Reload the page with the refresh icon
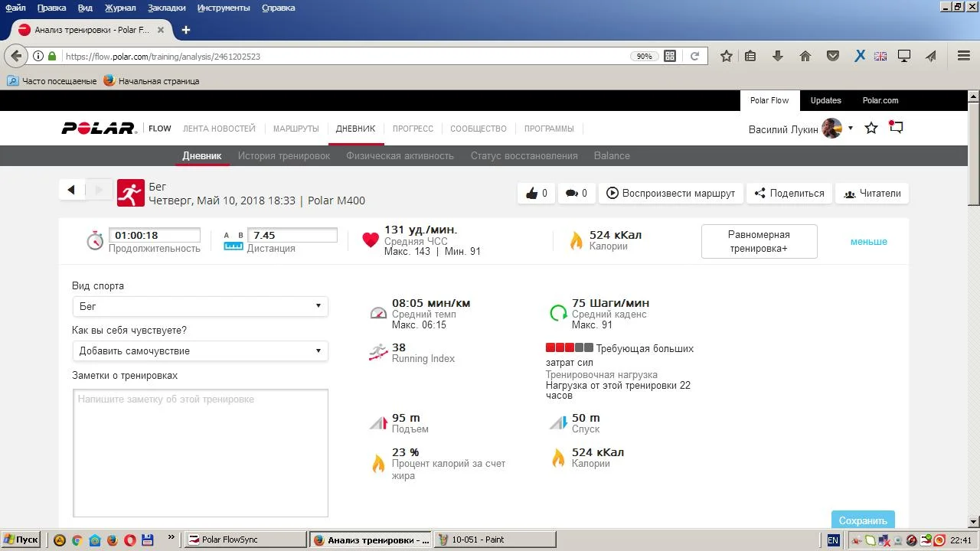The width and height of the screenshot is (980, 551). pyautogui.click(x=694, y=56)
